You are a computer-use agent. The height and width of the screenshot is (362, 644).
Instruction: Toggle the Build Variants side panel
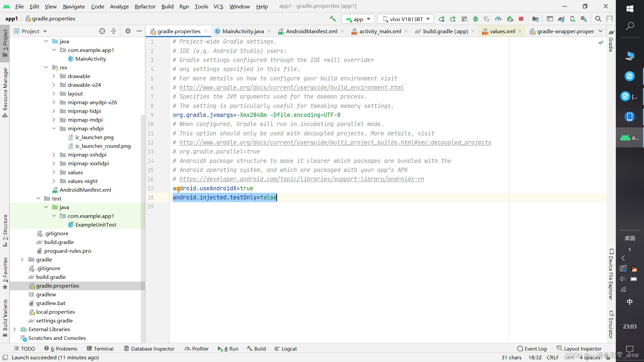(x=5, y=317)
